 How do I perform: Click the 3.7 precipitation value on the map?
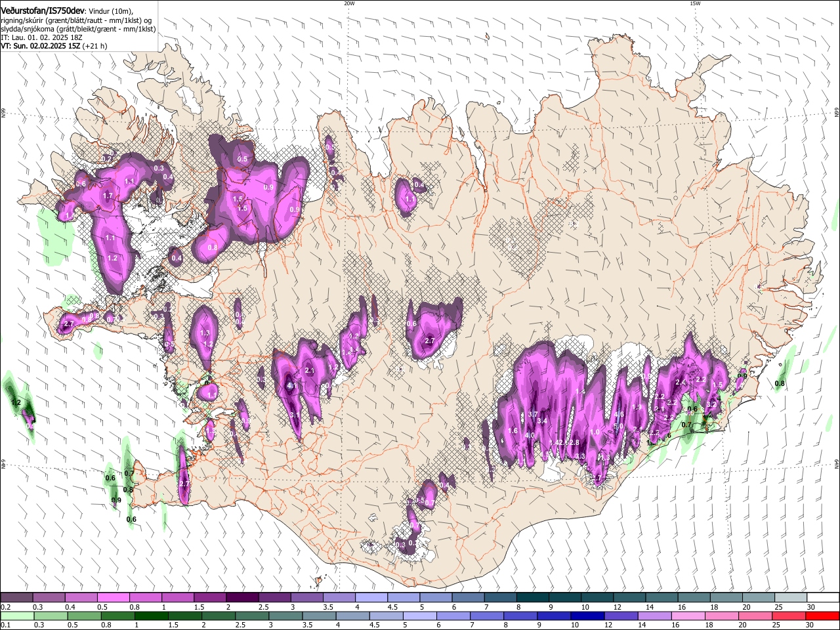533,414
